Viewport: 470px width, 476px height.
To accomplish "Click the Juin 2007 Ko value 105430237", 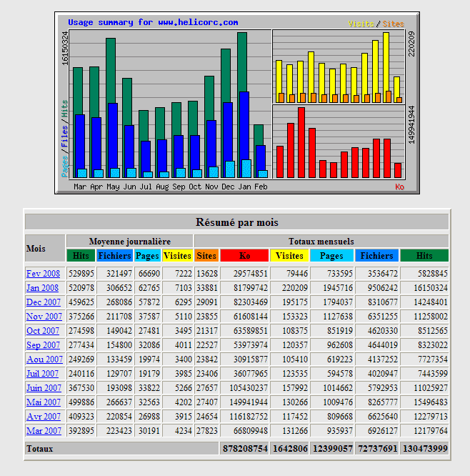I will coord(248,388).
